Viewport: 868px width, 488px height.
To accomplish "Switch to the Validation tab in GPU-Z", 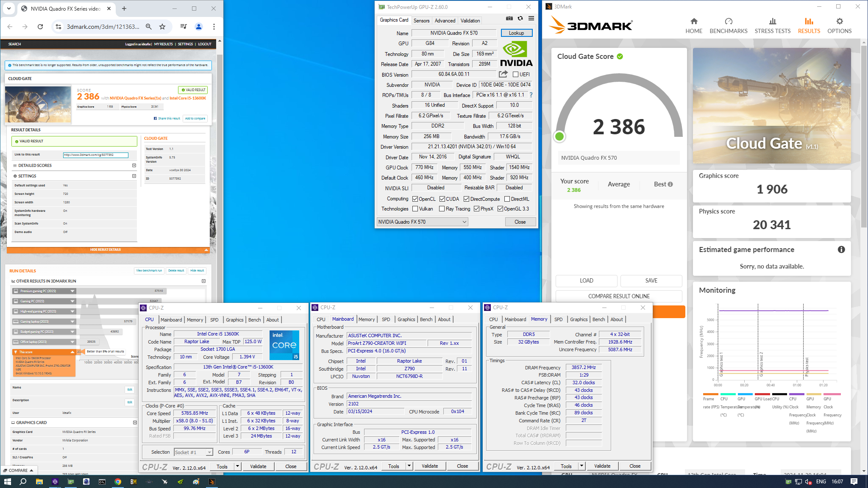I will coord(470,21).
